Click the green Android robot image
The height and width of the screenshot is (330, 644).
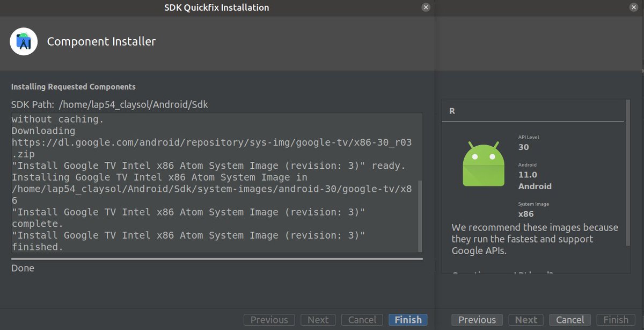tap(484, 164)
